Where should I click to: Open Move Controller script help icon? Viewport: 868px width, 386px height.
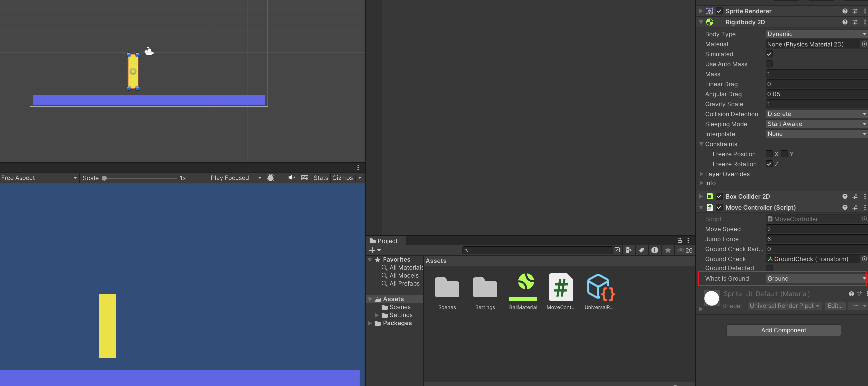845,208
